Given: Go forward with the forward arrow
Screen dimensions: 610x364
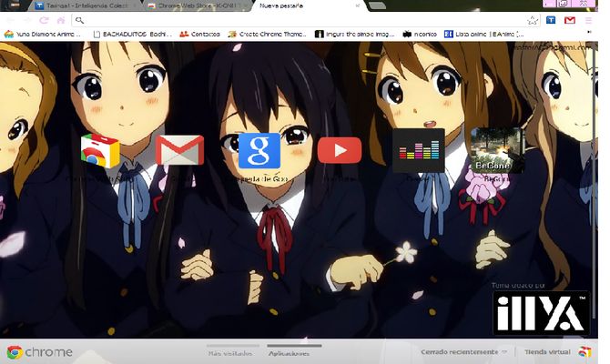Looking at the screenshot, I should [x=27, y=20].
